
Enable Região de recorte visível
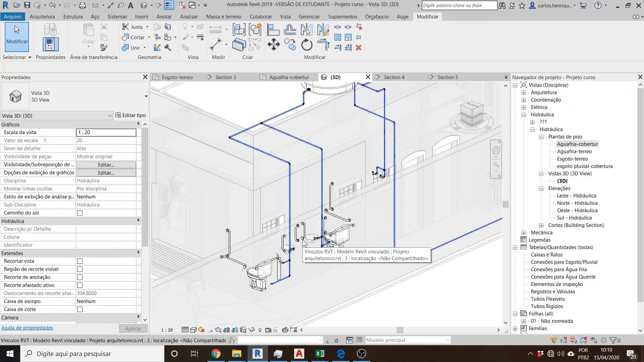coord(79,269)
